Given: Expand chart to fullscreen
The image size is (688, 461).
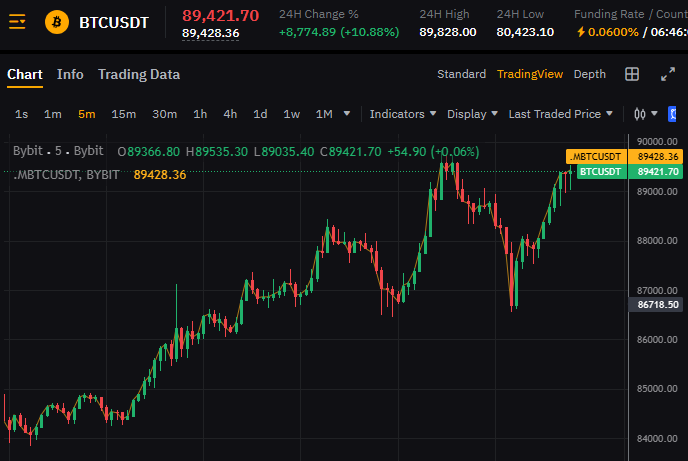Looking at the screenshot, I should pos(668,74).
